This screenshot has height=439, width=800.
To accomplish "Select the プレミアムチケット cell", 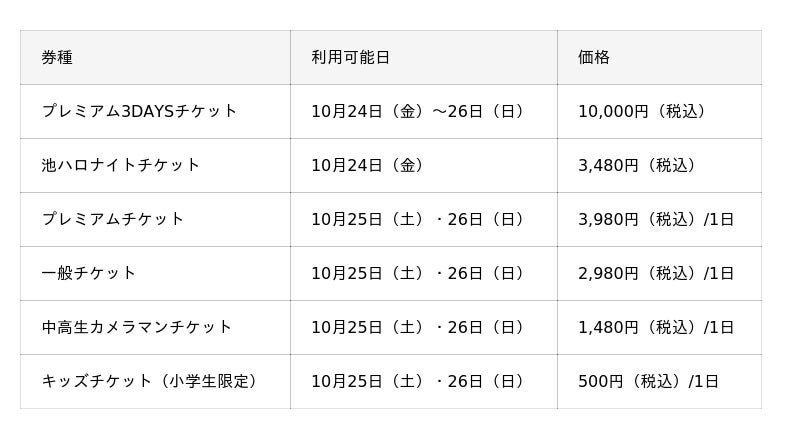I will pos(113,220).
